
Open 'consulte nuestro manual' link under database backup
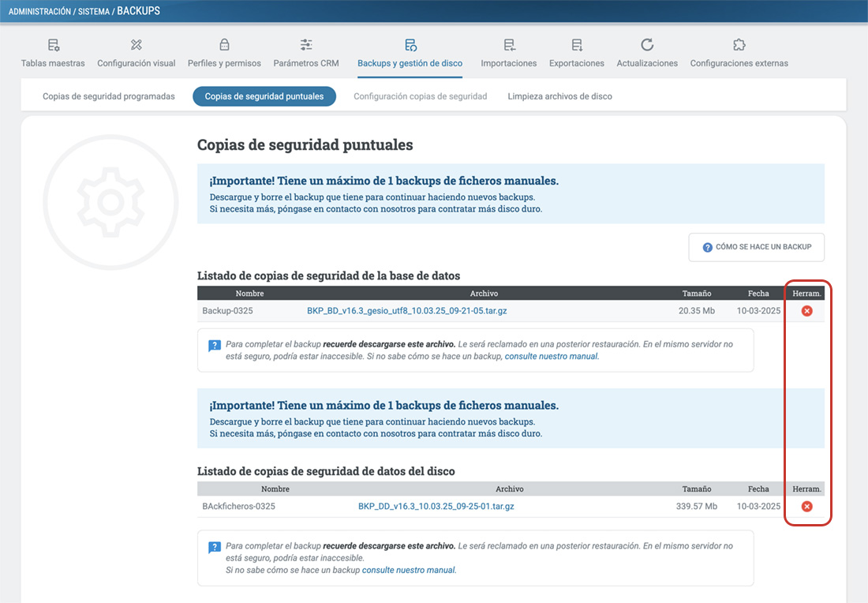[x=552, y=356]
